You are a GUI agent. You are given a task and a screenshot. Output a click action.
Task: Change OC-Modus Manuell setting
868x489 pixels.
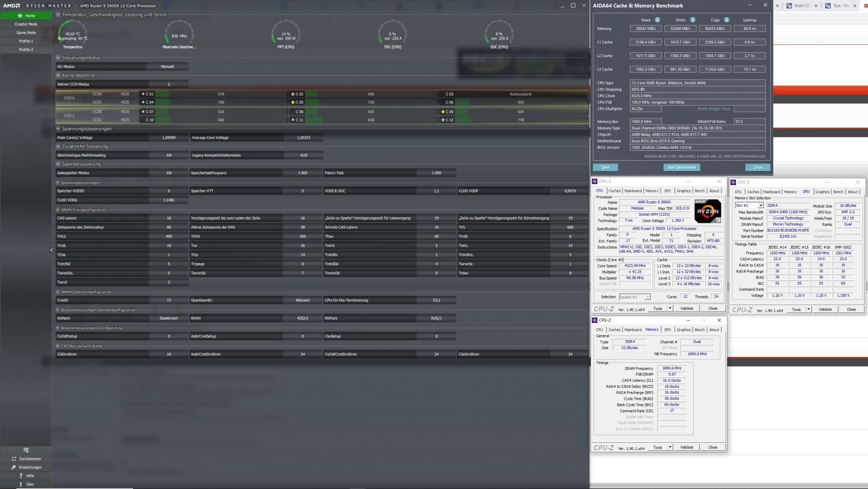(x=167, y=67)
